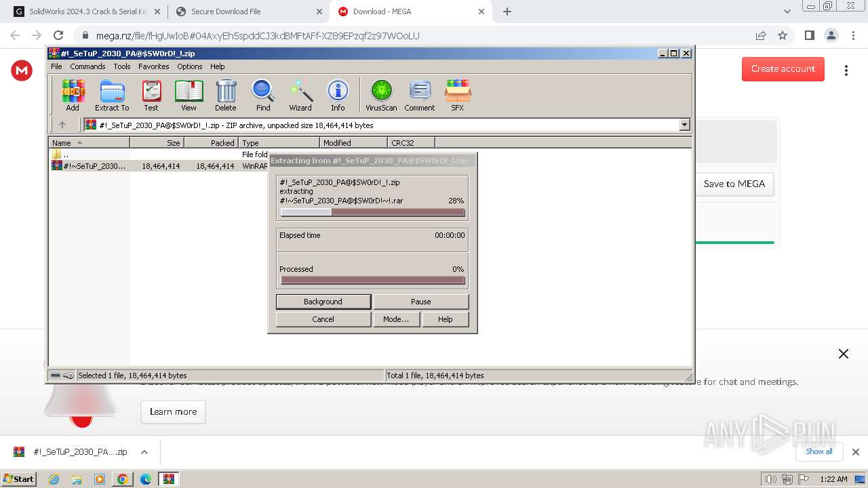The width and height of the screenshot is (868, 488).
Task: Click the Find magnifier icon
Action: [263, 95]
